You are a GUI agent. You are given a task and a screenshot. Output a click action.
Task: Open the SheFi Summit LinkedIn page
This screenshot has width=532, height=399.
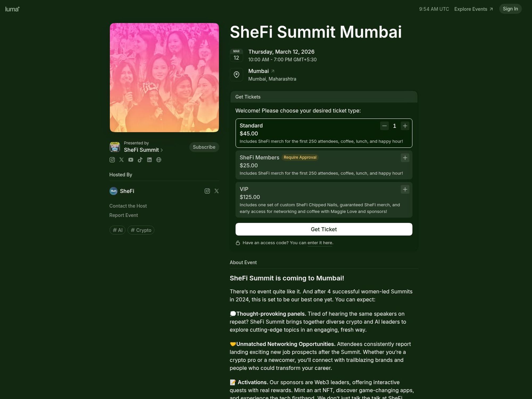pyautogui.click(x=149, y=160)
